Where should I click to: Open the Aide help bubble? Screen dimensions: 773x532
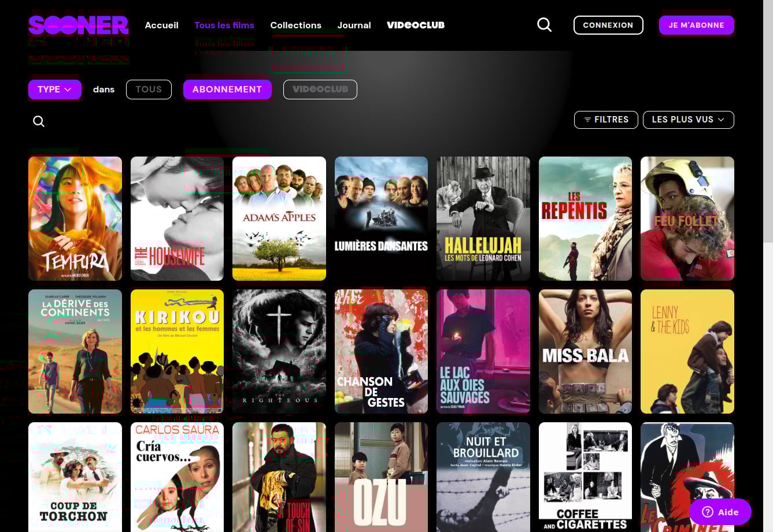click(x=720, y=512)
